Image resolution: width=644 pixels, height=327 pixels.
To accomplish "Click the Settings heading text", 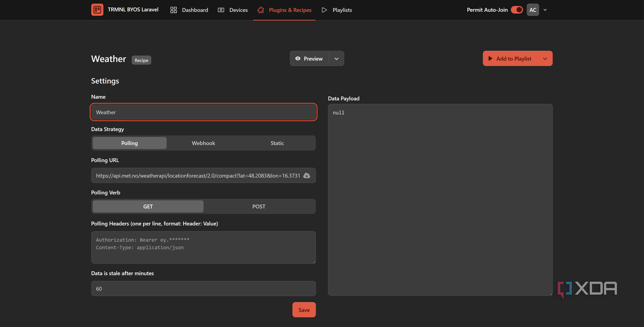I will pos(105,81).
